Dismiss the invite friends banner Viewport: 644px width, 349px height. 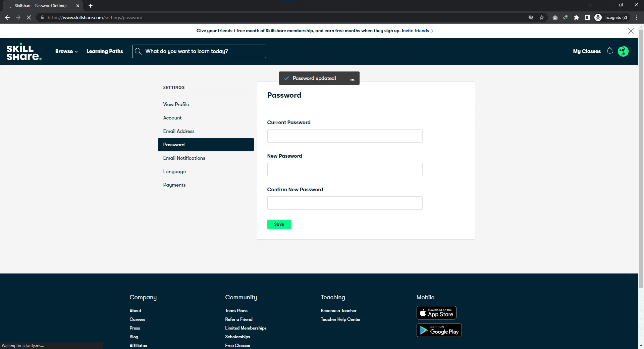[631, 31]
